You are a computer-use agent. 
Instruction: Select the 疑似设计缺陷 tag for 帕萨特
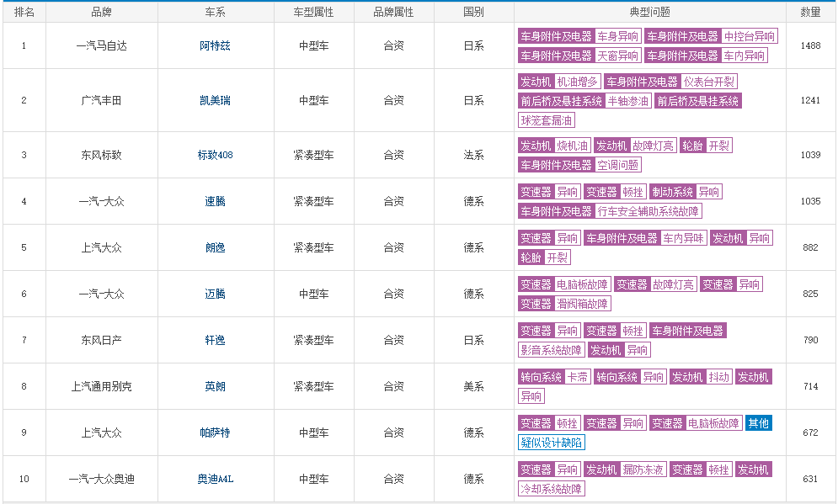pos(552,442)
